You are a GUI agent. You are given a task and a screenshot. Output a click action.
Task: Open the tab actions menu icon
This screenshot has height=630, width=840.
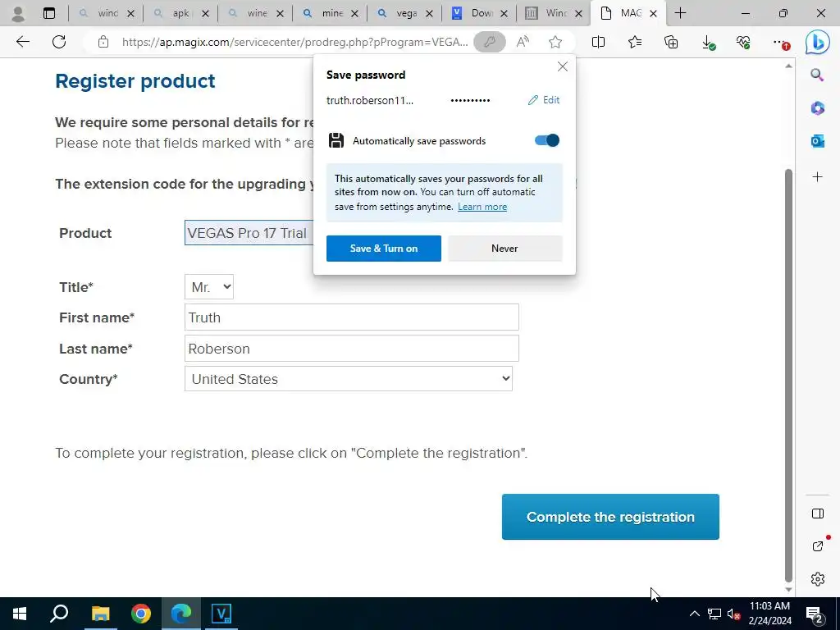[49, 13]
